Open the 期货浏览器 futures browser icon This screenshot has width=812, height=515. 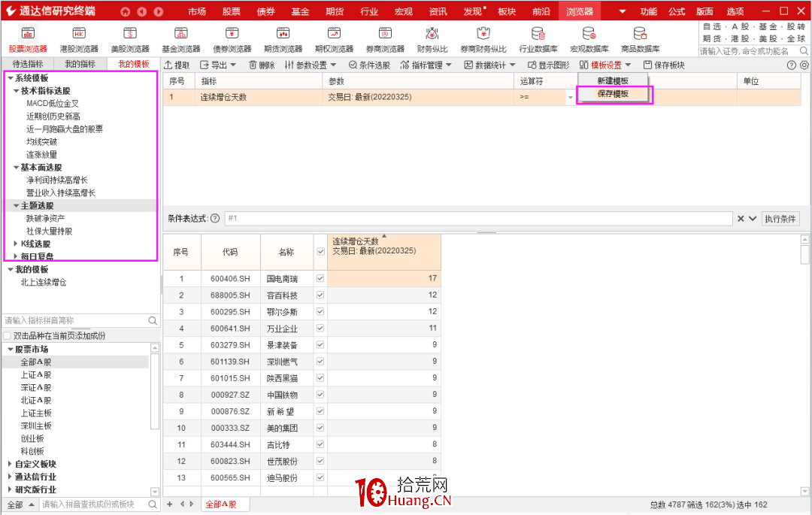[283, 39]
